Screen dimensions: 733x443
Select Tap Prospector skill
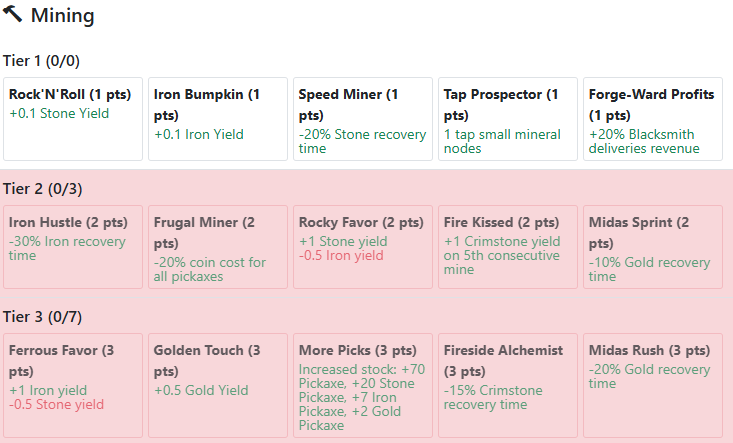pyautogui.click(x=508, y=119)
